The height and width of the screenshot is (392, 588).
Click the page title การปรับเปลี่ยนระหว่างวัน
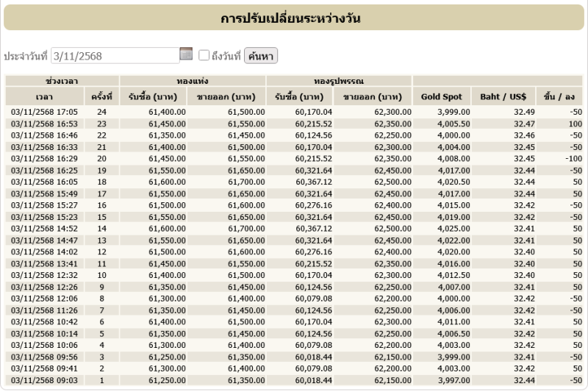[294, 18]
